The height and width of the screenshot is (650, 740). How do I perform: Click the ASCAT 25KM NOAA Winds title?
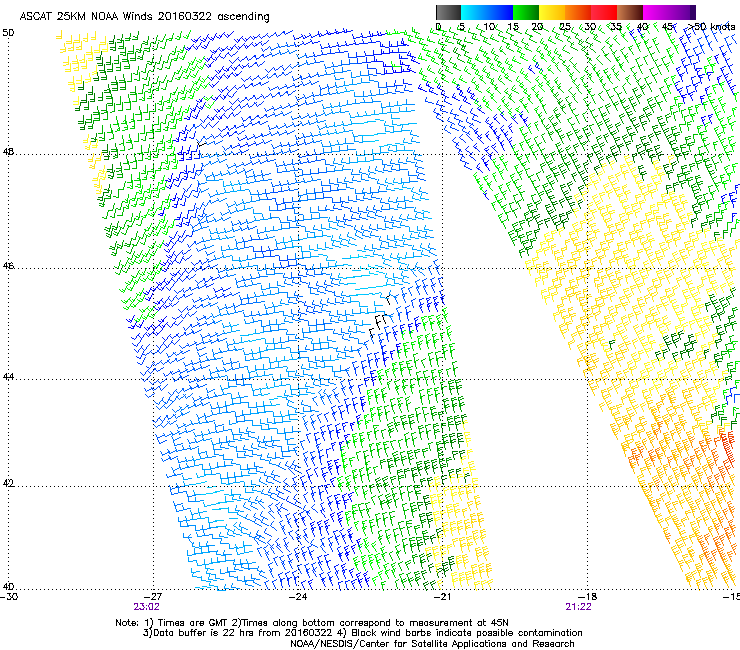click(144, 16)
